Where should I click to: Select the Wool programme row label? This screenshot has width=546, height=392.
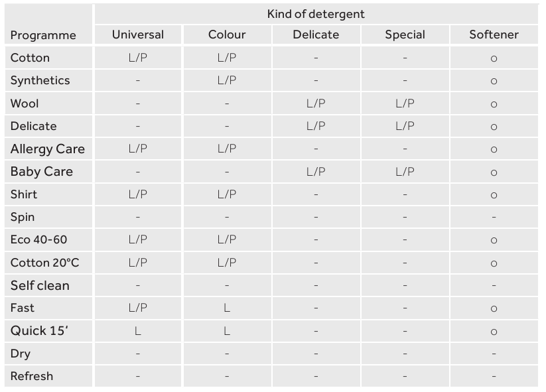(x=25, y=103)
